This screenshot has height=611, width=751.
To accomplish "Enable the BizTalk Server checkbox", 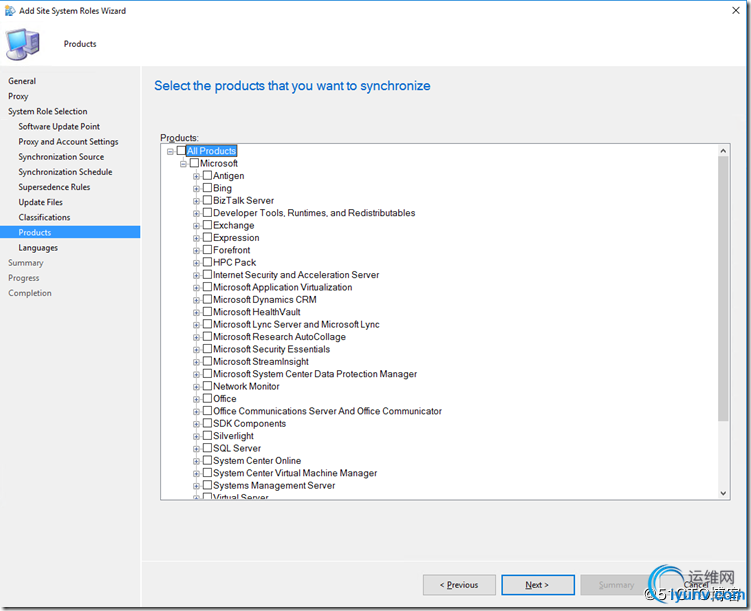I will [x=207, y=200].
